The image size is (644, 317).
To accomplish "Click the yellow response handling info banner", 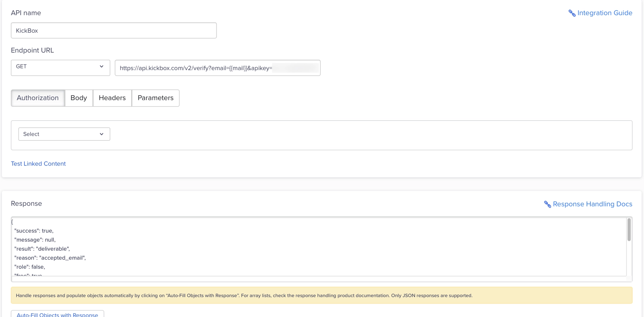I will click(x=322, y=295).
